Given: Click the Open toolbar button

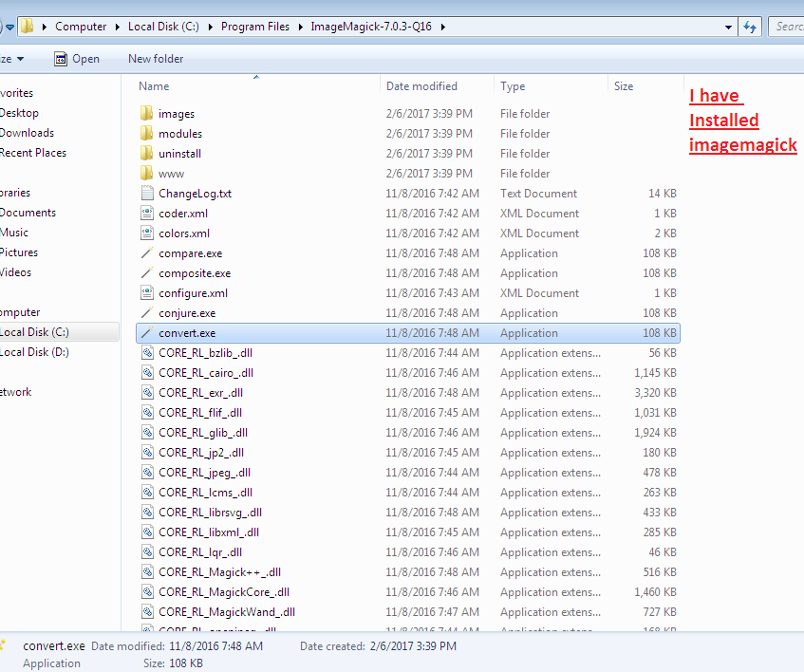Looking at the screenshot, I should pyautogui.click(x=76, y=59).
